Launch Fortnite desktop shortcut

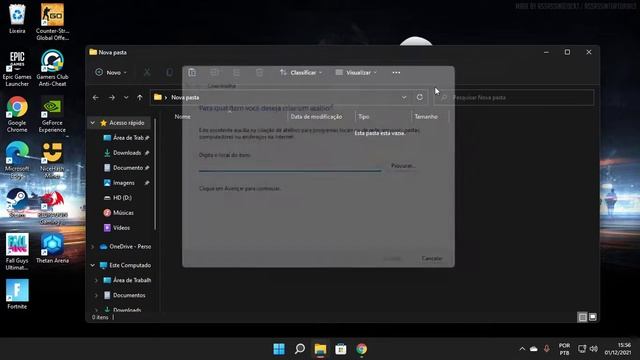click(17, 294)
